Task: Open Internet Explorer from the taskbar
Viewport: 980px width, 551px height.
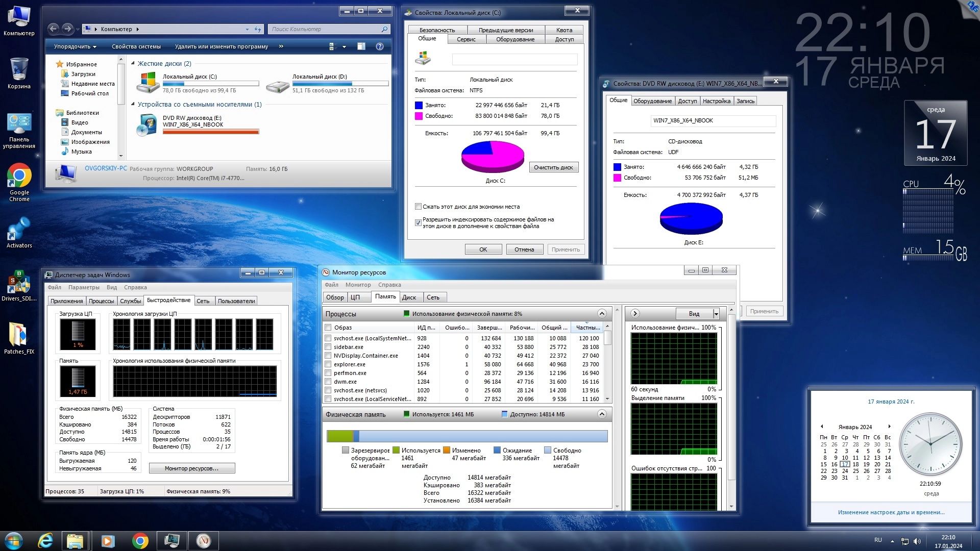Action: [45, 541]
